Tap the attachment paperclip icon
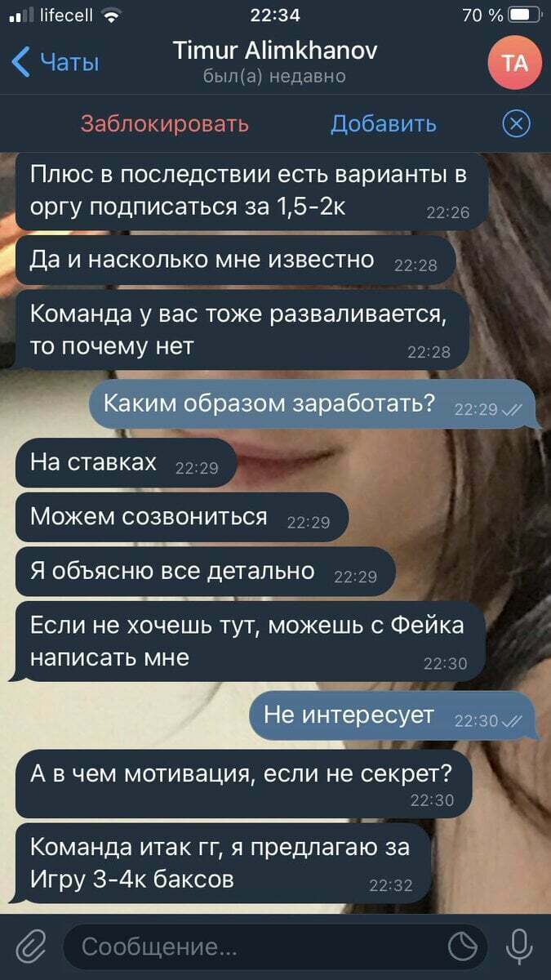This screenshot has height=980, width=551. point(30,946)
